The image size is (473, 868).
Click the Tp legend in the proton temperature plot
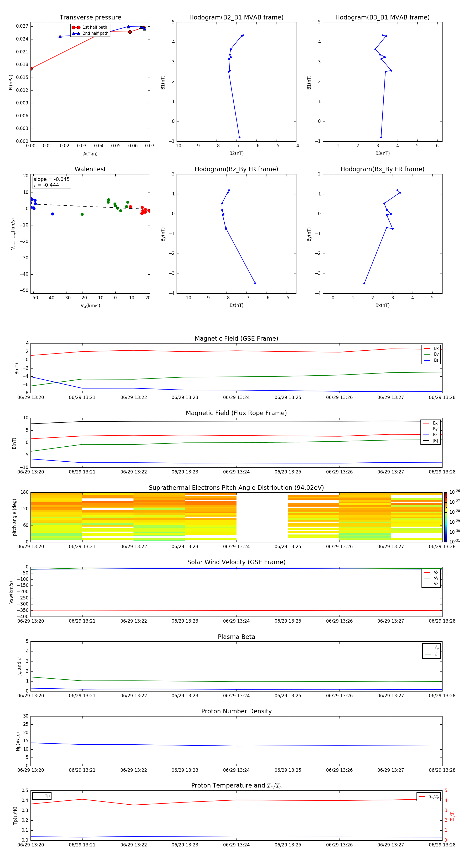tap(42, 796)
